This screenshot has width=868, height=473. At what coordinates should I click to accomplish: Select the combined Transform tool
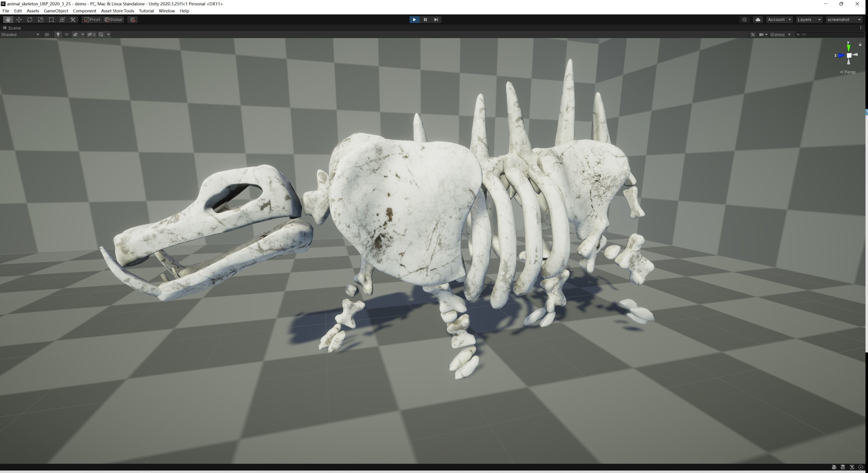pyautogui.click(x=62, y=20)
